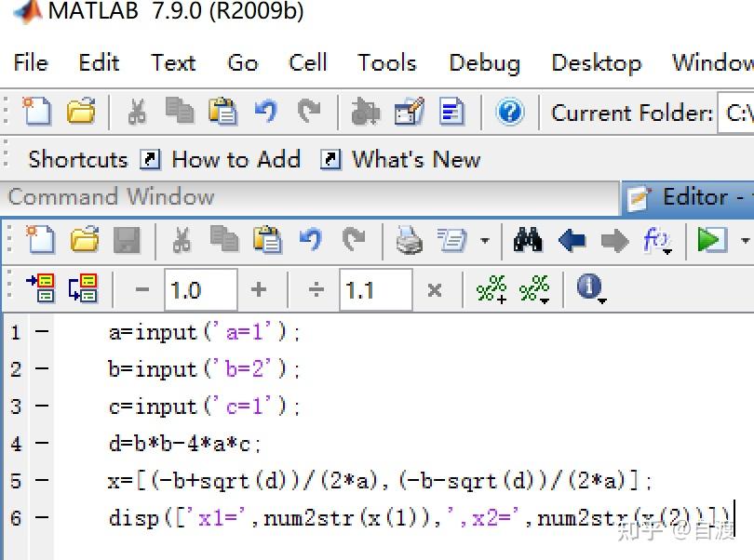754x560 pixels.
Task: Open MATLAB Help with the question mark icon
Action: (509, 112)
